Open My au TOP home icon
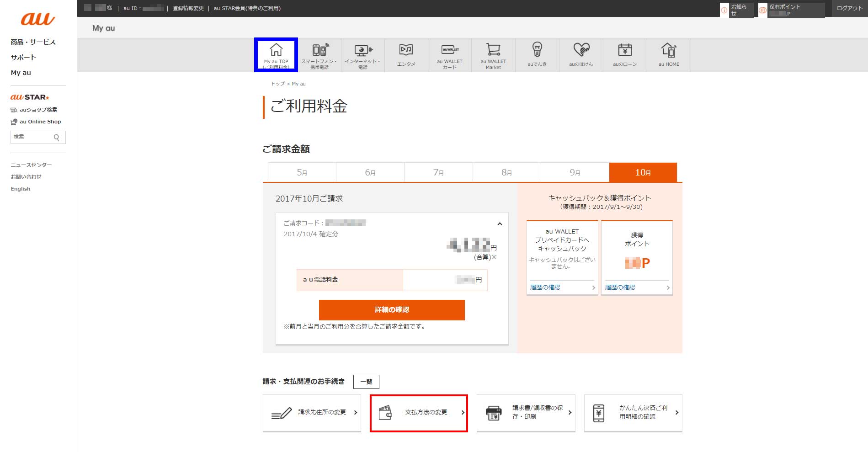Image resolution: width=868 pixels, height=452 pixels. tap(276, 49)
